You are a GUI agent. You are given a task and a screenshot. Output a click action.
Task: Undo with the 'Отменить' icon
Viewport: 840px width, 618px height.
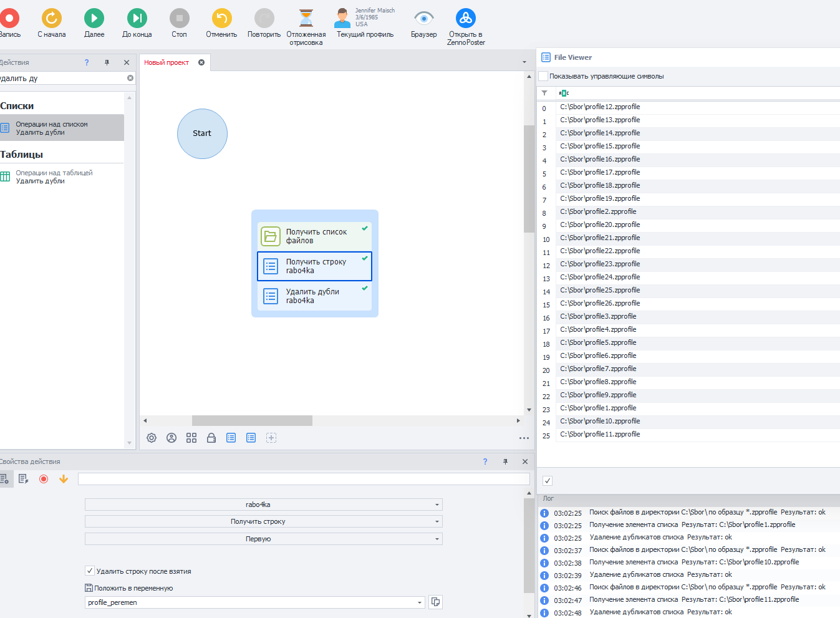(221, 19)
